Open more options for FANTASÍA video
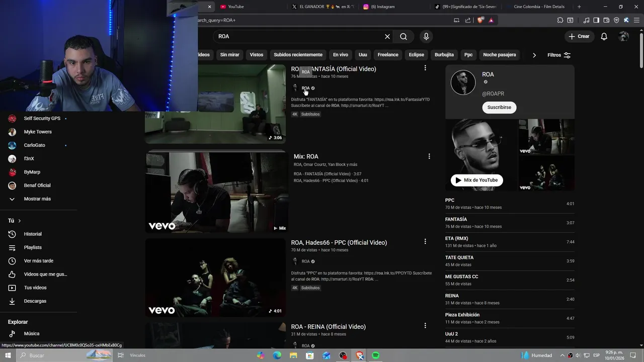This screenshot has width=644, height=362. coord(425,68)
